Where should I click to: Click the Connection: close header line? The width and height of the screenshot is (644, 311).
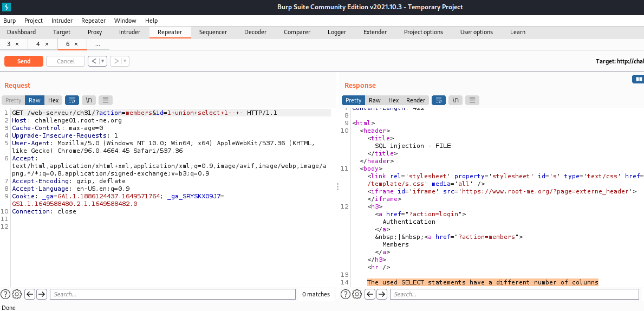click(x=44, y=212)
